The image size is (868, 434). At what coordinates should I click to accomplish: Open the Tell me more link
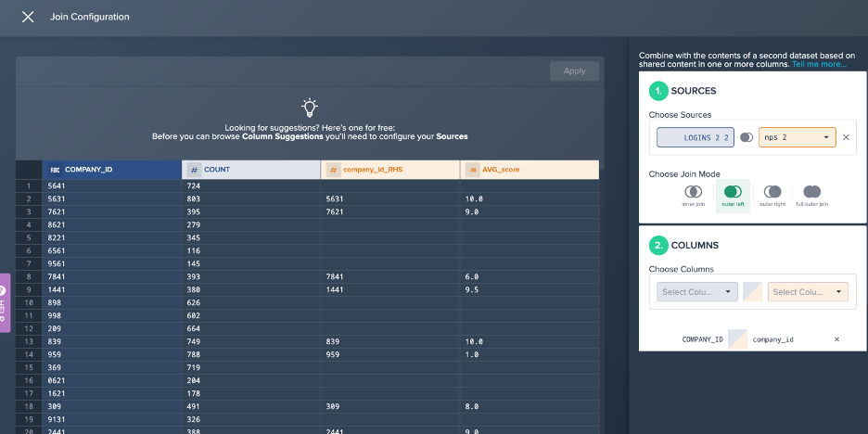pos(819,64)
